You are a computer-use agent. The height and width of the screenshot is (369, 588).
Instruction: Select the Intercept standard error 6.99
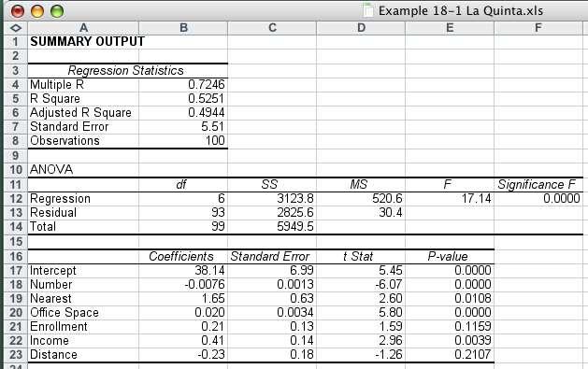(272, 271)
